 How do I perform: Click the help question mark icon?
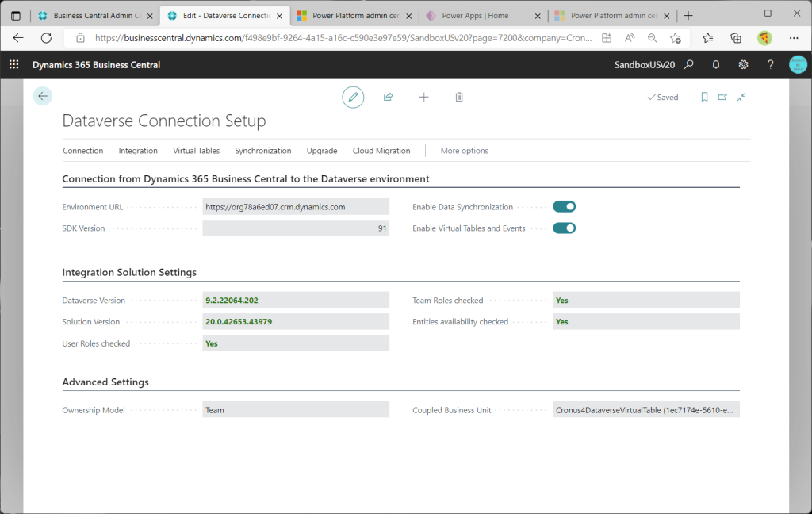[x=771, y=64]
